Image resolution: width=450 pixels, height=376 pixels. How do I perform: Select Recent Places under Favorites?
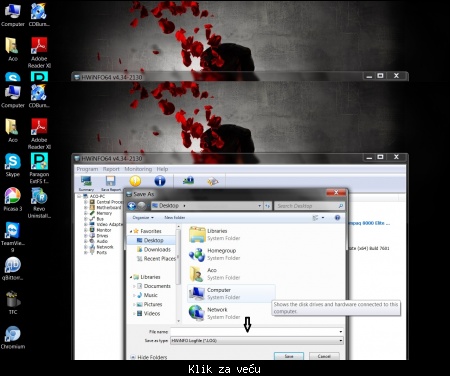(x=159, y=259)
